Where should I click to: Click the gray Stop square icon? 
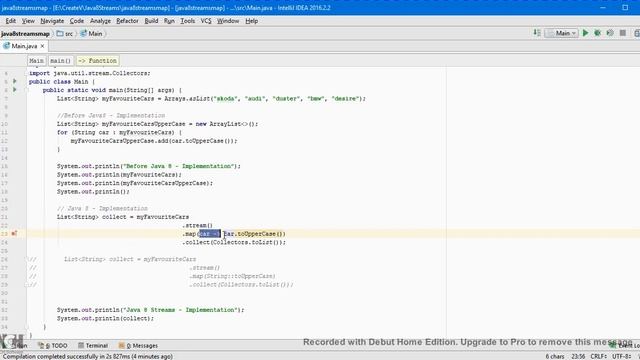[x=622, y=33]
